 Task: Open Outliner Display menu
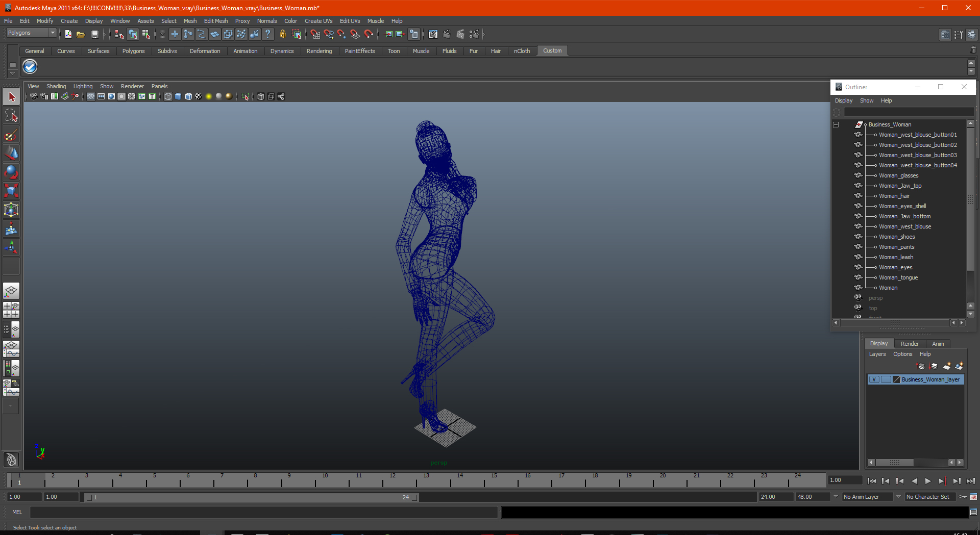pyautogui.click(x=844, y=100)
